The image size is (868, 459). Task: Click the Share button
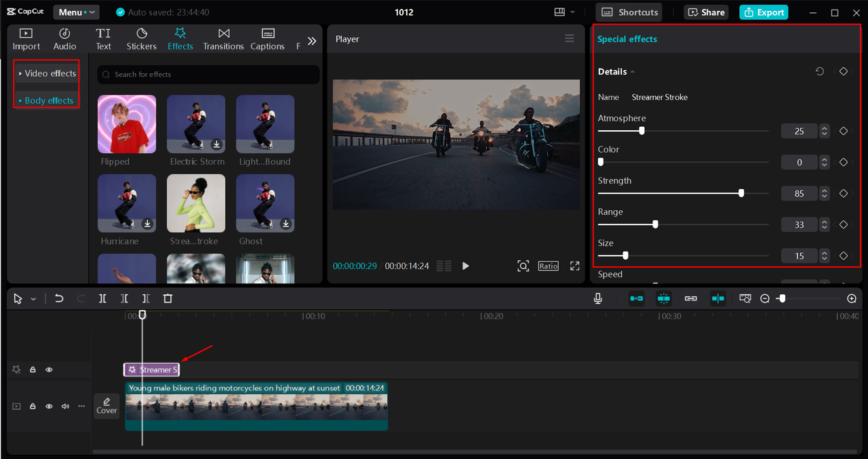705,12
